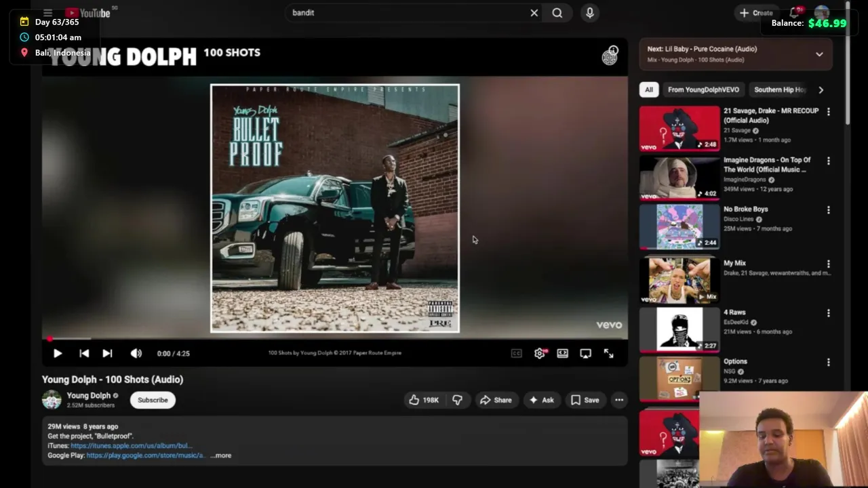Image resolution: width=868 pixels, height=488 pixels.
Task: Open the notifications bell
Action: click(x=795, y=13)
